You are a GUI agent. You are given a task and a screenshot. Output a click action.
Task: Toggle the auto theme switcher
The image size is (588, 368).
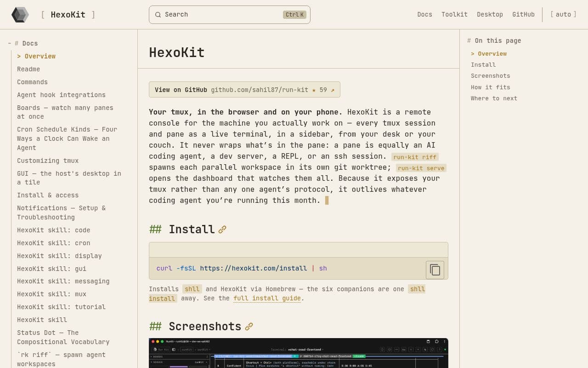pos(563,15)
